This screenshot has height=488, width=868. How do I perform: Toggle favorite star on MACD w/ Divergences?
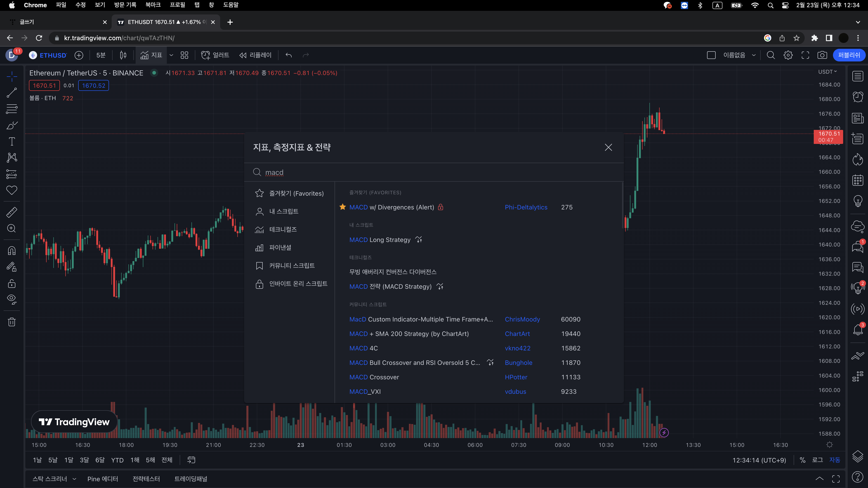coord(342,207)
